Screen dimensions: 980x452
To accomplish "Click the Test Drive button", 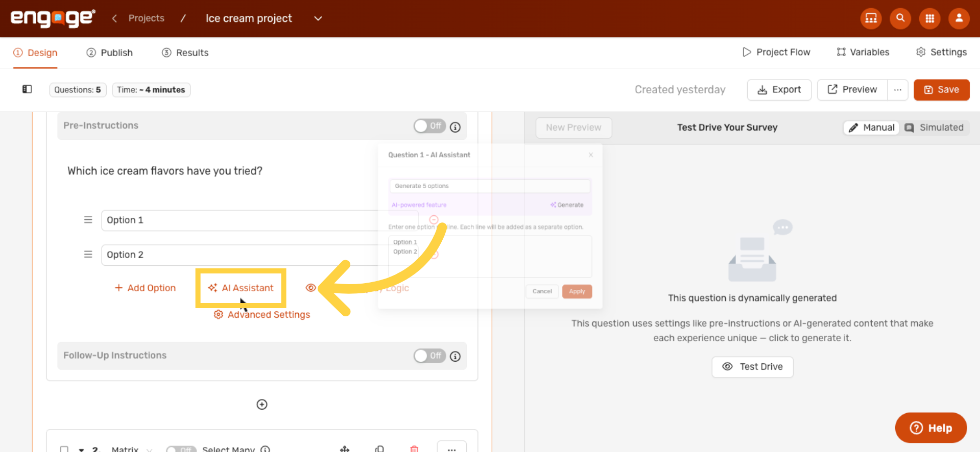I will coord(752,367).
